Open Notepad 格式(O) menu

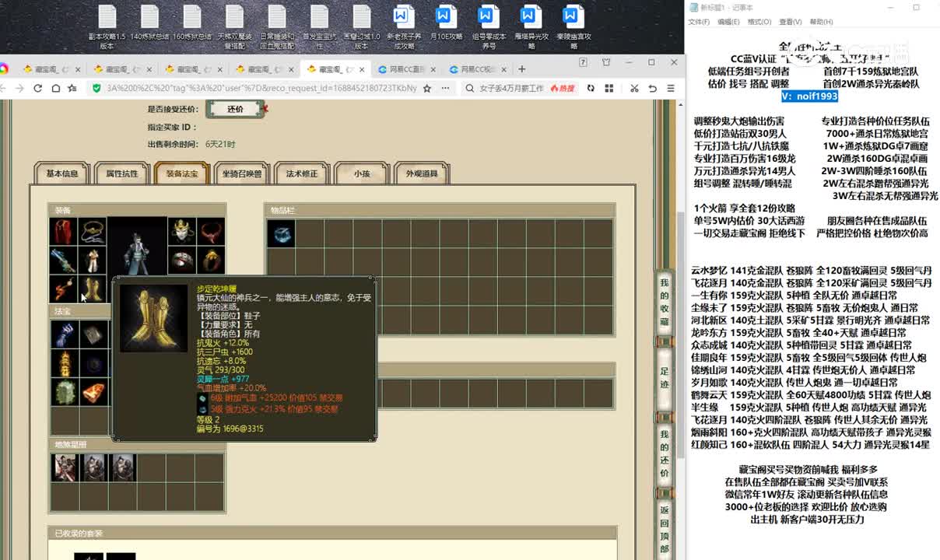(x=759, y=22)
